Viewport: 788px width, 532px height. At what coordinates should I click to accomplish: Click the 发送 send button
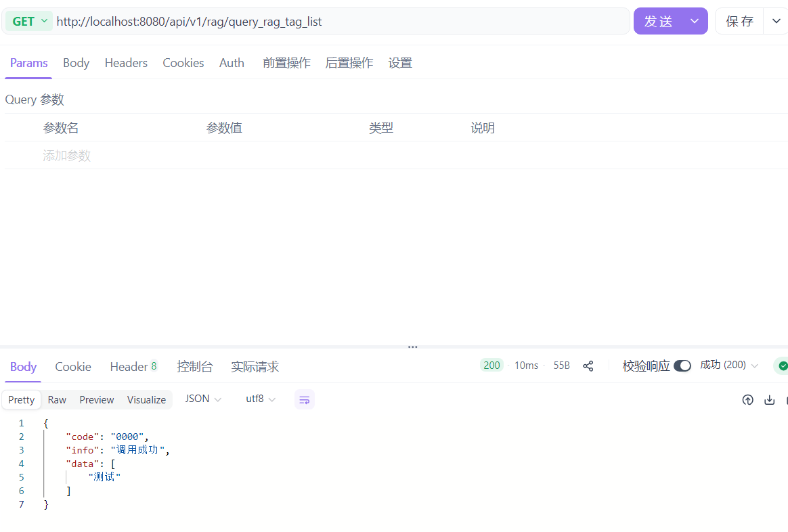click(658, 21)
